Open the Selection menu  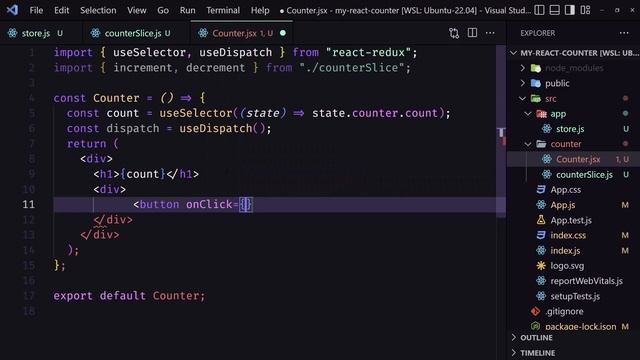pos(98,10)
